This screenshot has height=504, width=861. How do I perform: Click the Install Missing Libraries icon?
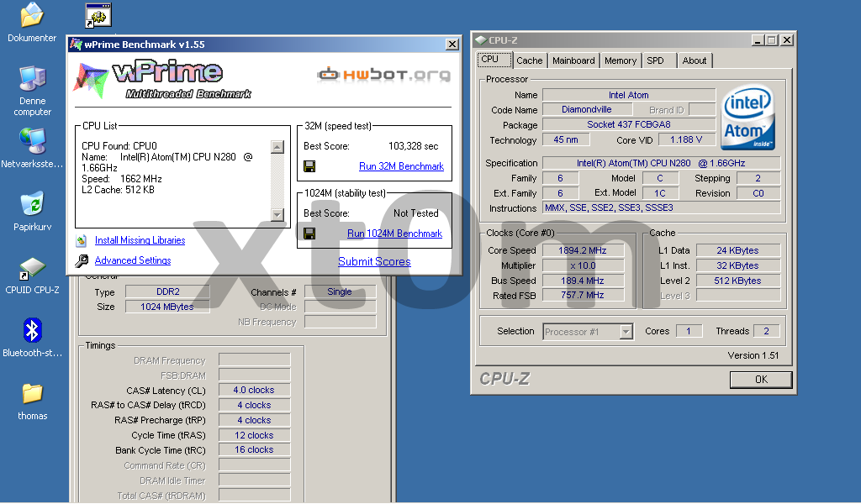tap(82, 240)
